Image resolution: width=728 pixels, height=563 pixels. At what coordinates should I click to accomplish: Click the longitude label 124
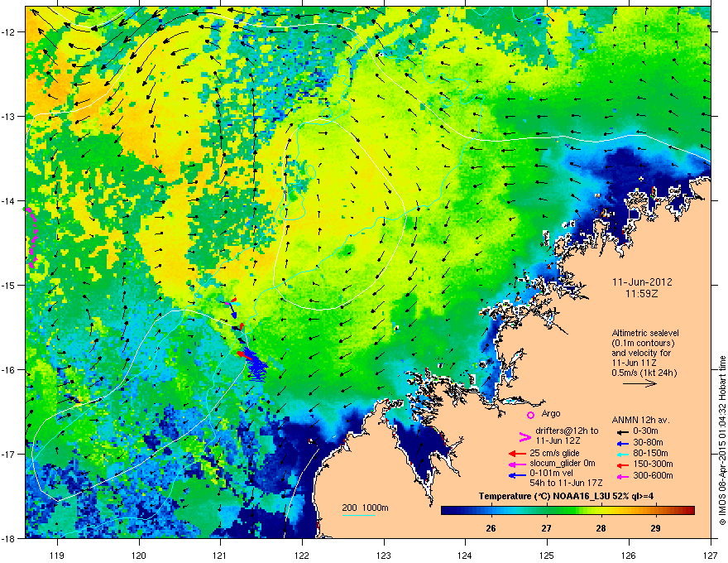coord(465,555)
